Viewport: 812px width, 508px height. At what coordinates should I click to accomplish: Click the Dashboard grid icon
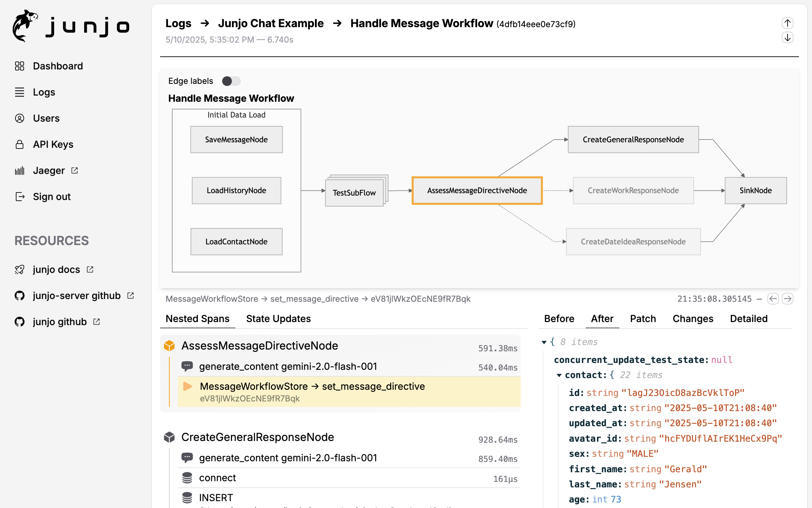(x=20, y=66)
